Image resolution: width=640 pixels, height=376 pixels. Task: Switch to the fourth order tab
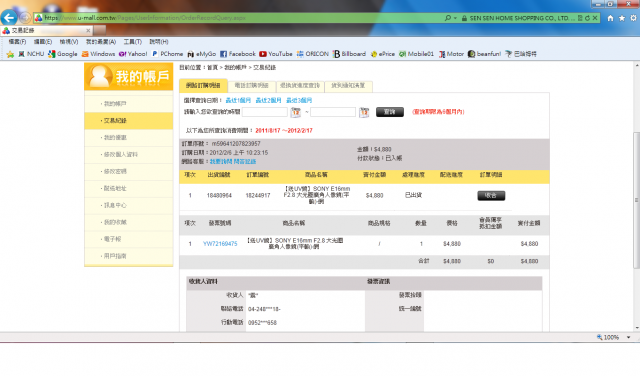[x=348, y=86]
